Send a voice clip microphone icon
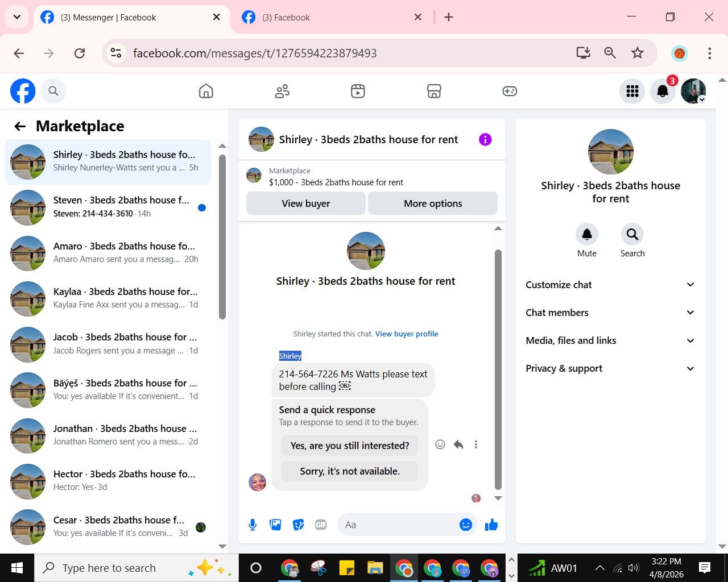728x582 pixels. click(253, 525)
